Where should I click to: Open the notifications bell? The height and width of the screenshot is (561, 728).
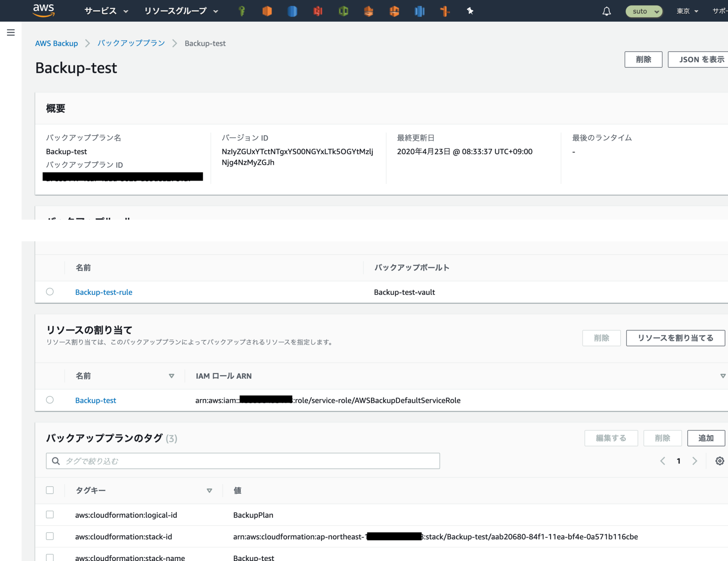click(606, 11)
